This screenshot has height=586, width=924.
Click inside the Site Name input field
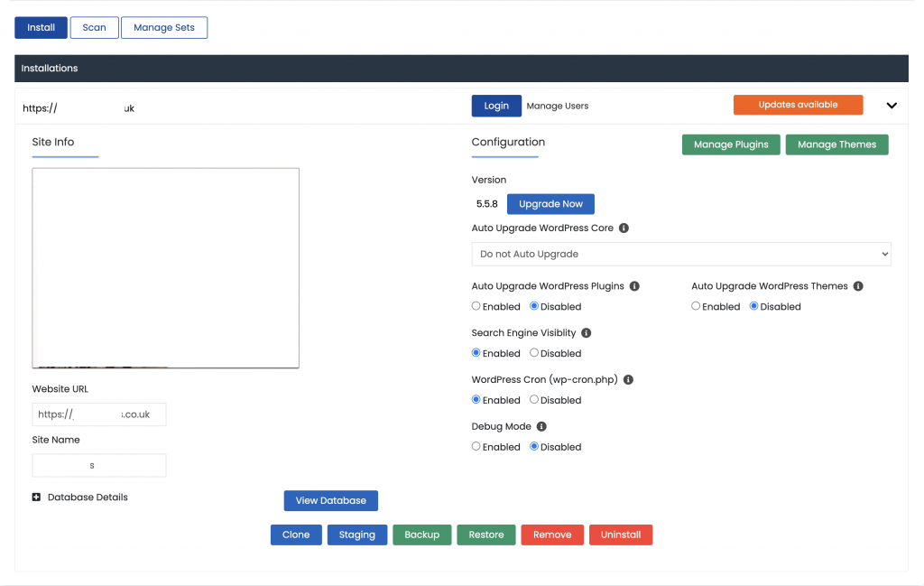coord(98,465)
